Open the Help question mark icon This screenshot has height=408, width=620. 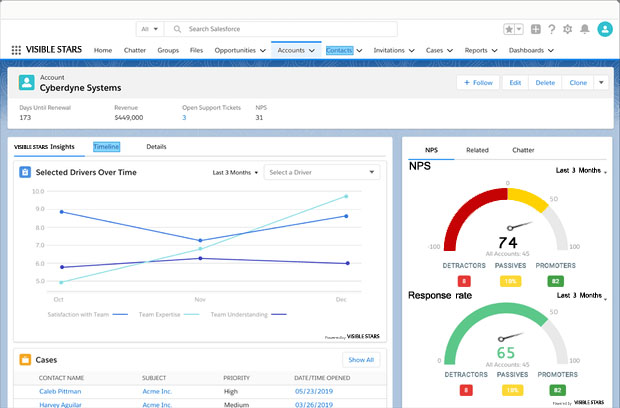(551, 30)
